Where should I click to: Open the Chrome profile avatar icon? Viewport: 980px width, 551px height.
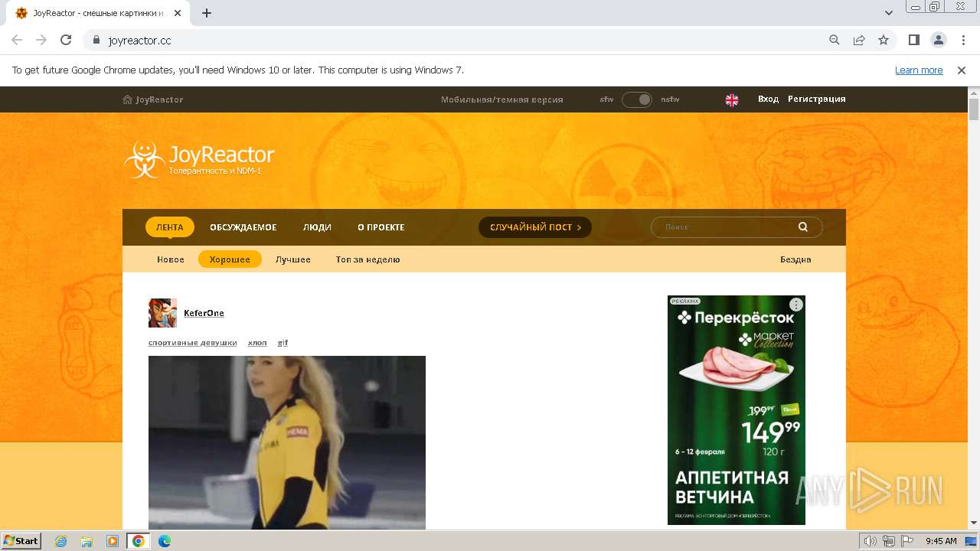(939, 41)
